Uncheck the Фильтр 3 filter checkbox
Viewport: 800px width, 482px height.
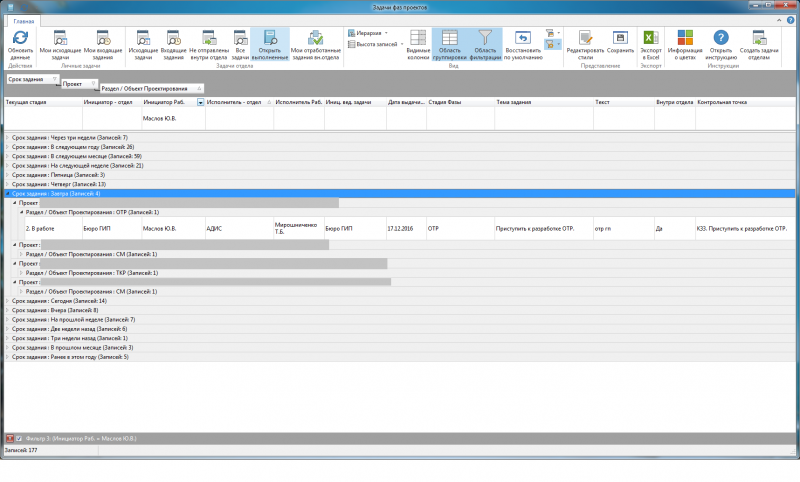(x=19, y=439)
